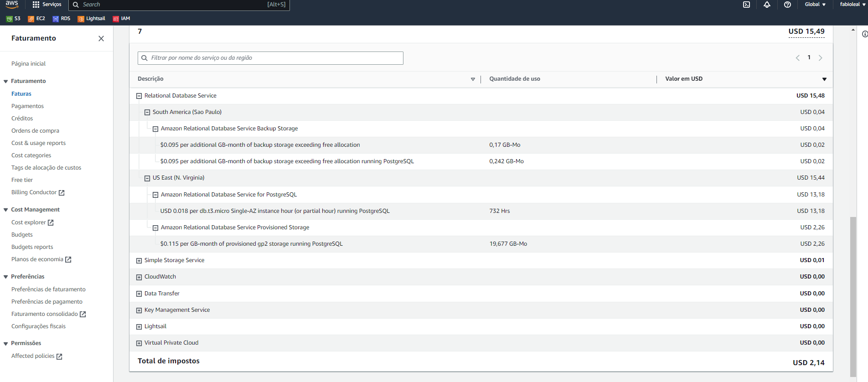868x382 pixels.
Task: Open Página inicial in sidebar
Action: tap(28, 64)
